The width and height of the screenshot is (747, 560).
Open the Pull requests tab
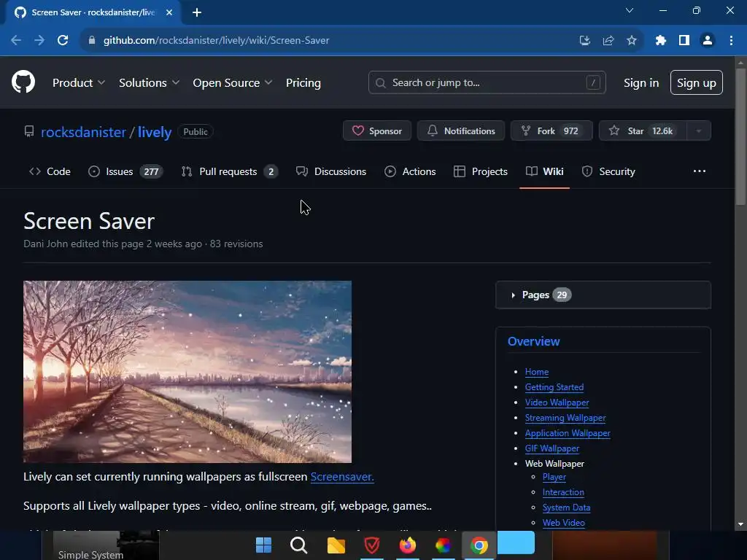click(x=230, y=171)
